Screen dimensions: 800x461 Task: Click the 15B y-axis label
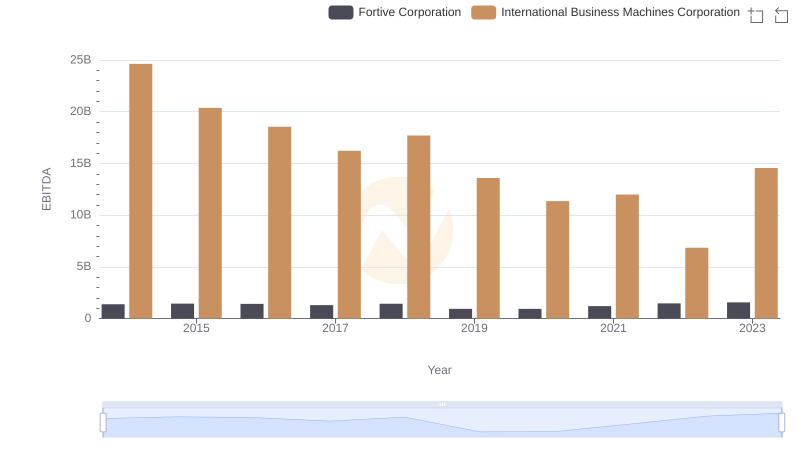81,163
